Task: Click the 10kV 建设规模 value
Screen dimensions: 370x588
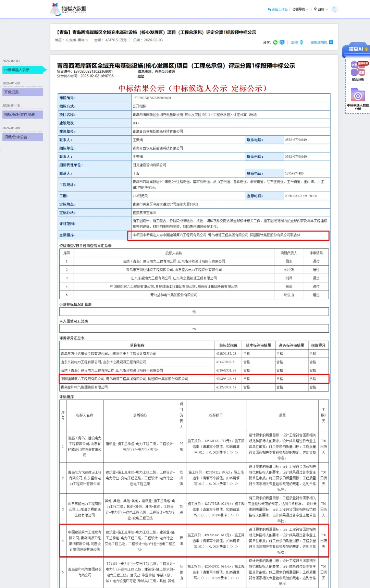Action: click(136, 123)
